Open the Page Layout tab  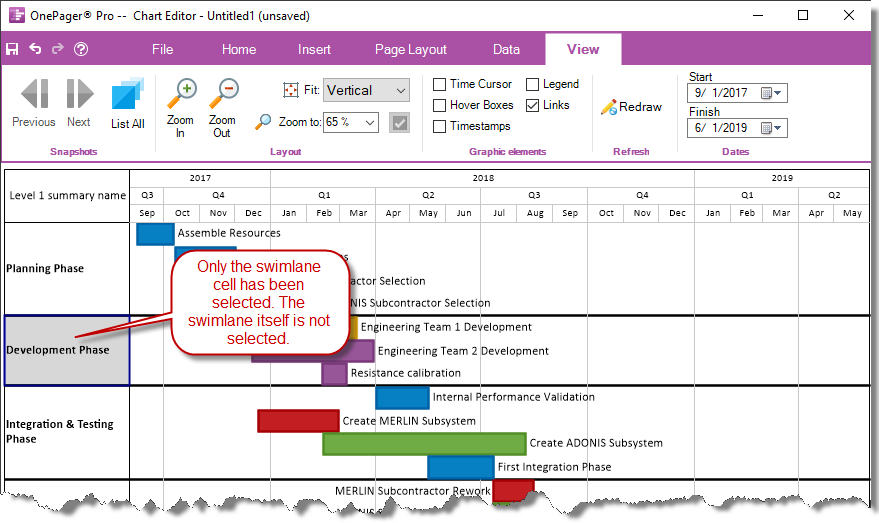(x=410, y=49)
